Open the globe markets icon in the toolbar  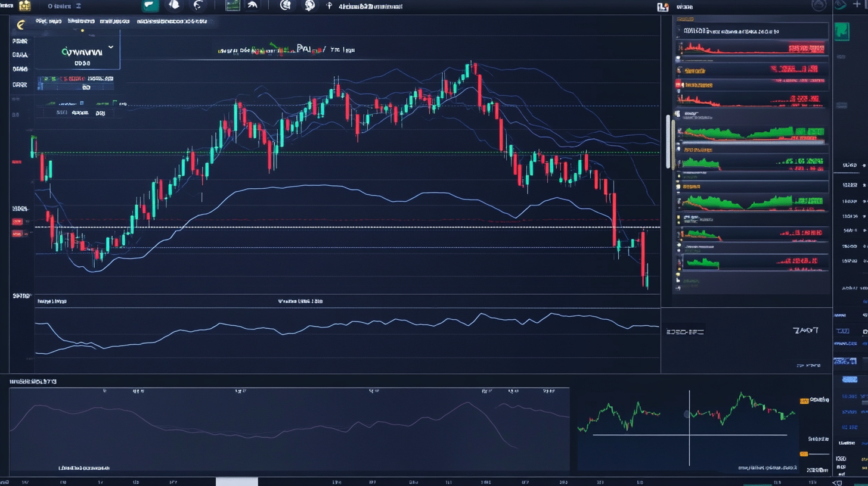[286, 6]
